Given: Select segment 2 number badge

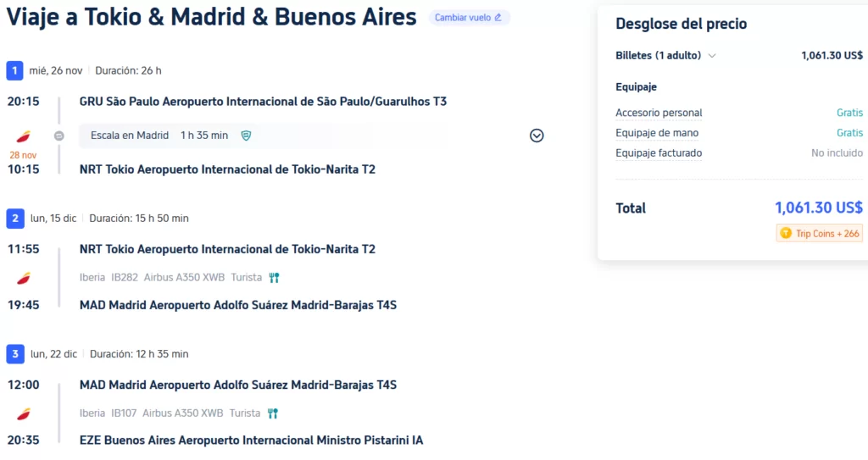Looking at the screenshot, I should pyautogui.click(x=14, y=219).
